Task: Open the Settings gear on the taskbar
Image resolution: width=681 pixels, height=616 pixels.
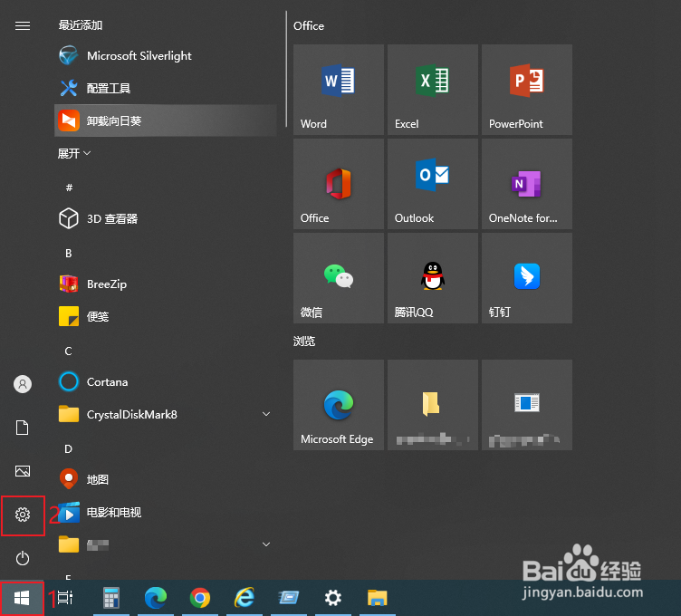Action: pyautogui.click(x=333, y=598)
